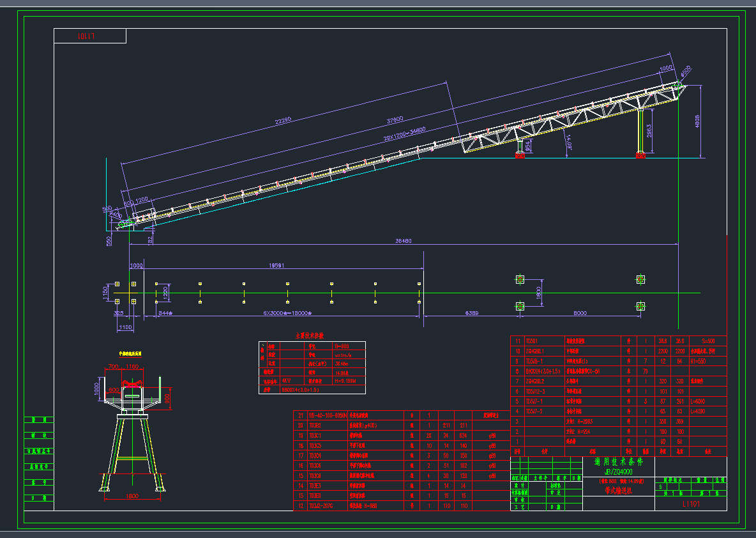Click the 4KW motor power cell
This screenshot has width=756, height=538.
pos(285,380)
